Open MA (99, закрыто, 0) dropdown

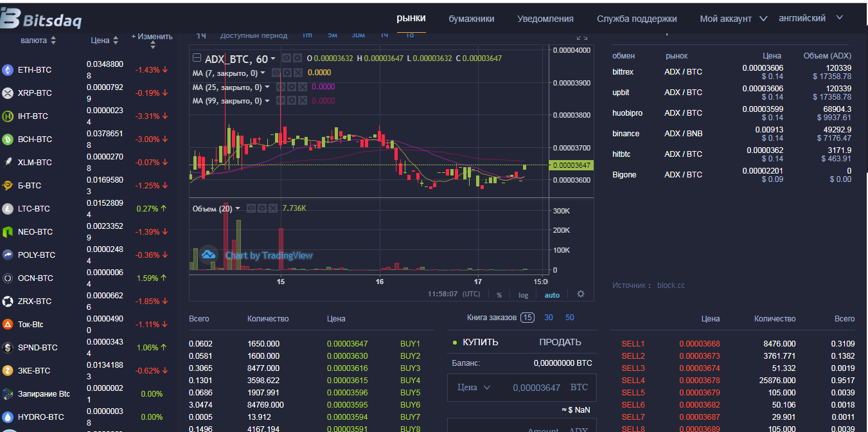click(267, 101)
